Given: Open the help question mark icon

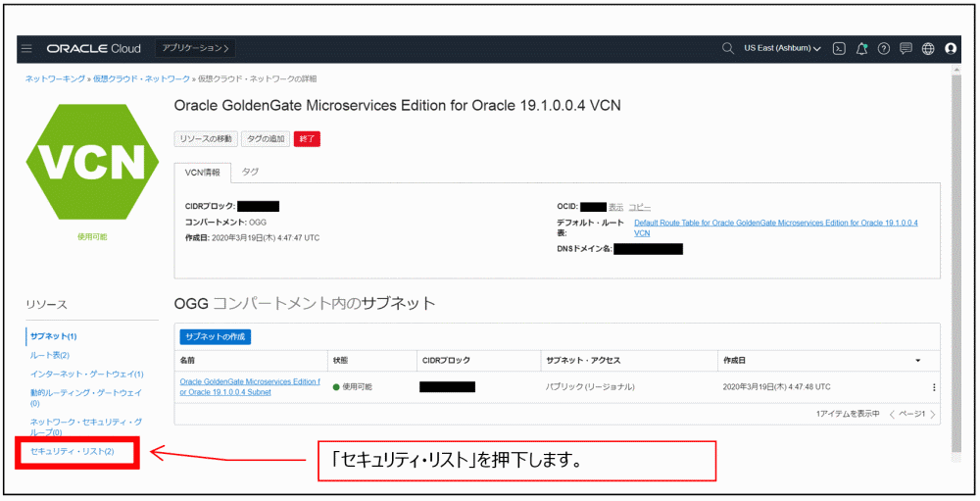Looking at the screenshot, I should coord(884,49).
